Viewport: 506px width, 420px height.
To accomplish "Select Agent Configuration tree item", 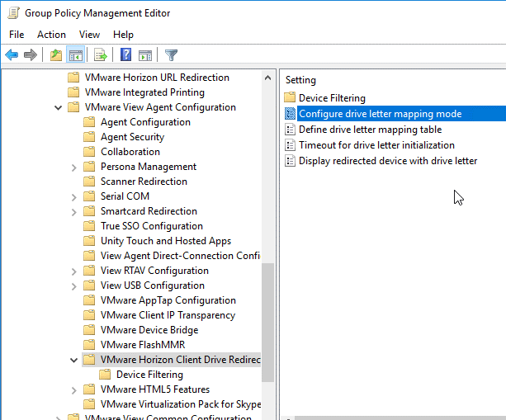I will tap(145, 122).
